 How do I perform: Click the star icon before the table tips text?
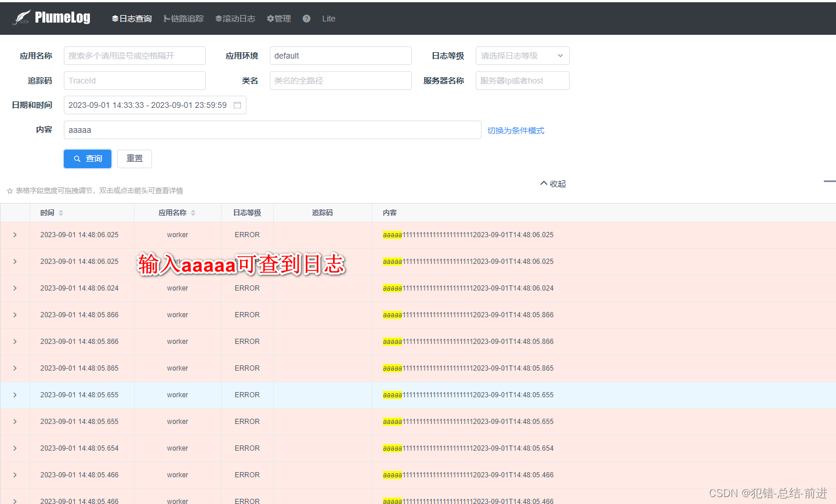tap(9, 190)
